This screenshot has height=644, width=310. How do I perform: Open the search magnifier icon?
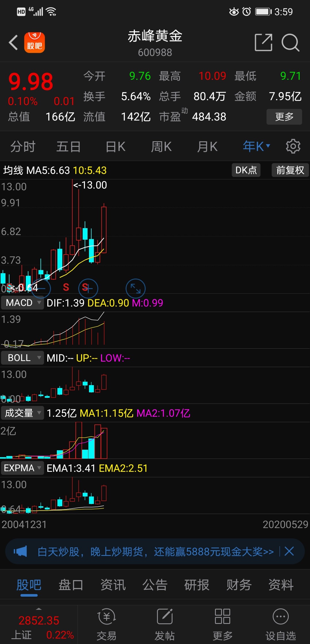tap(290, 42)
